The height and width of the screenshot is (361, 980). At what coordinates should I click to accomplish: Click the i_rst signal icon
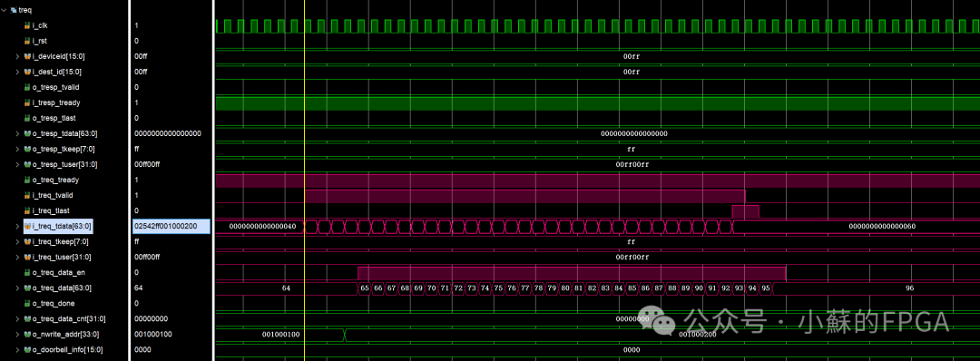(x=27, y=41)
